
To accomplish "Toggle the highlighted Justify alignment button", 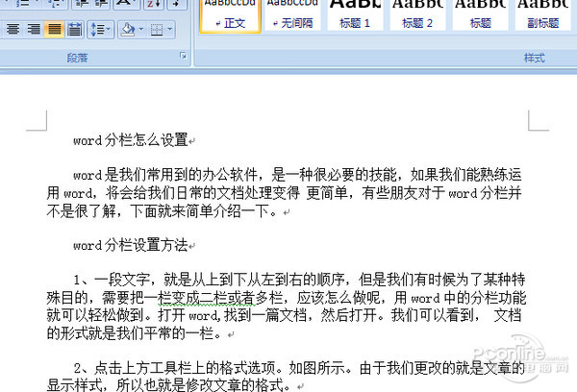I will pyautogui.click(x=54, y=29).
